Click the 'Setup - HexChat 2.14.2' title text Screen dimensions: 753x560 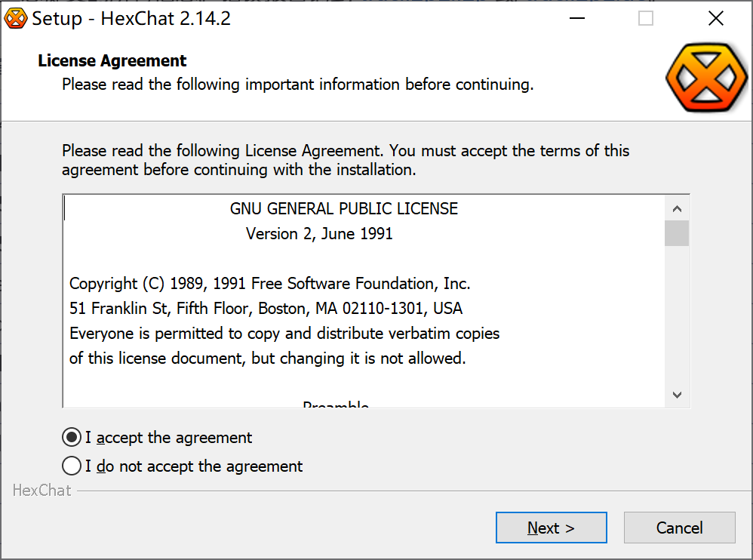131,19
